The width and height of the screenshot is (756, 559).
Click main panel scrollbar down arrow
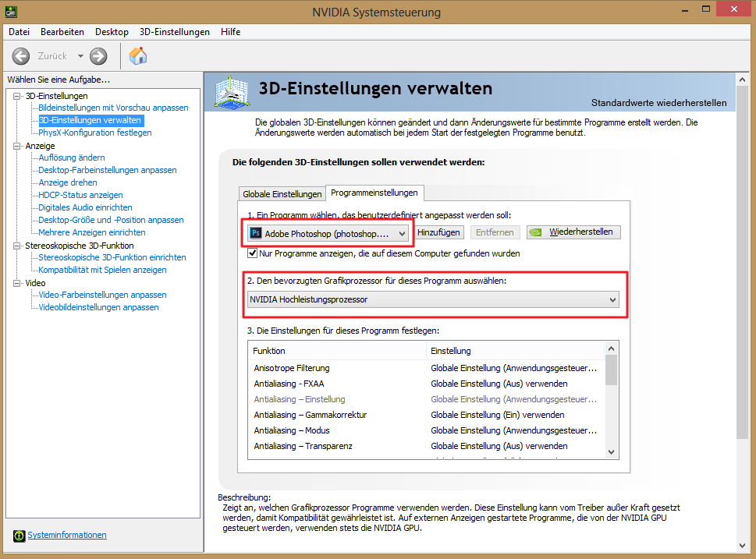[x=743, y=546]
